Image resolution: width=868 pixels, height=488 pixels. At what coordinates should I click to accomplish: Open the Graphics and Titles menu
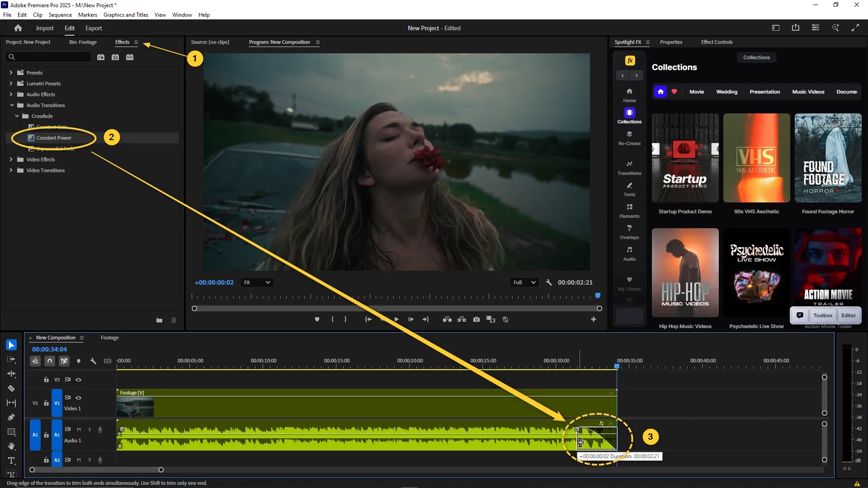click(126, 15)
